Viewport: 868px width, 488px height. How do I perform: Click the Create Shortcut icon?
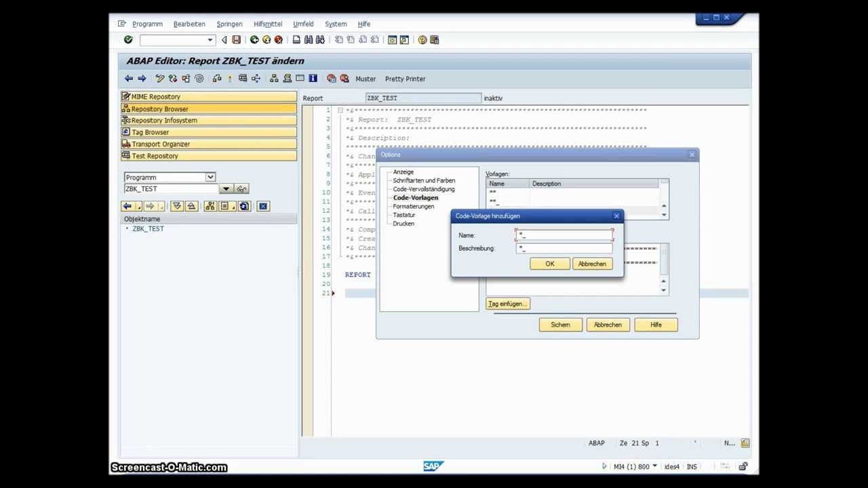pos(404,40)
